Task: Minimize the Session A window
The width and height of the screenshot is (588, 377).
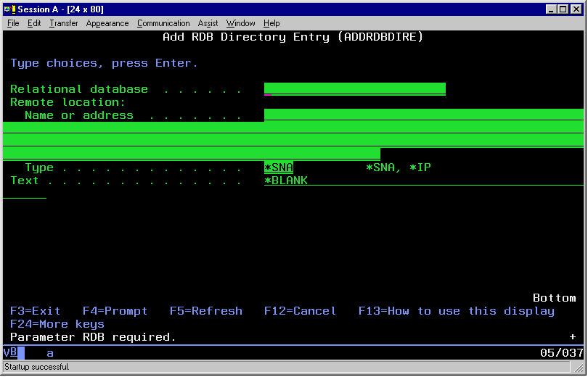Action: tap(551, 9)
